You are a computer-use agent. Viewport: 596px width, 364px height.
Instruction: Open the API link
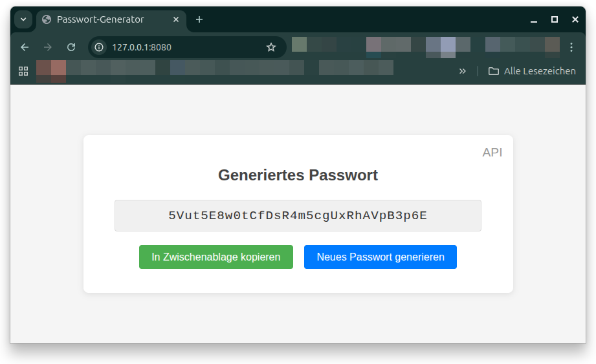[492, 153]
